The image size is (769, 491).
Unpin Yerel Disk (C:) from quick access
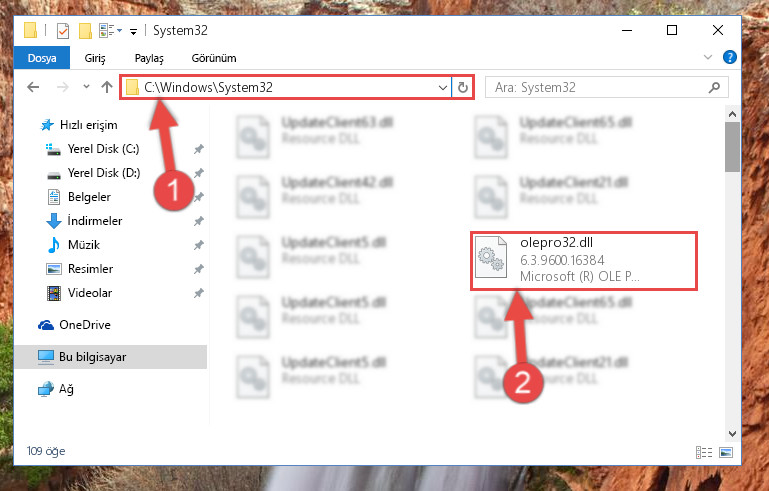click(x=199, y=149)
